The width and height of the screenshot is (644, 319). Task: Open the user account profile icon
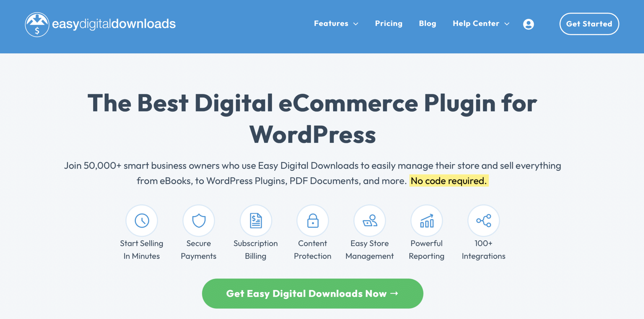(x=528, y=24)
